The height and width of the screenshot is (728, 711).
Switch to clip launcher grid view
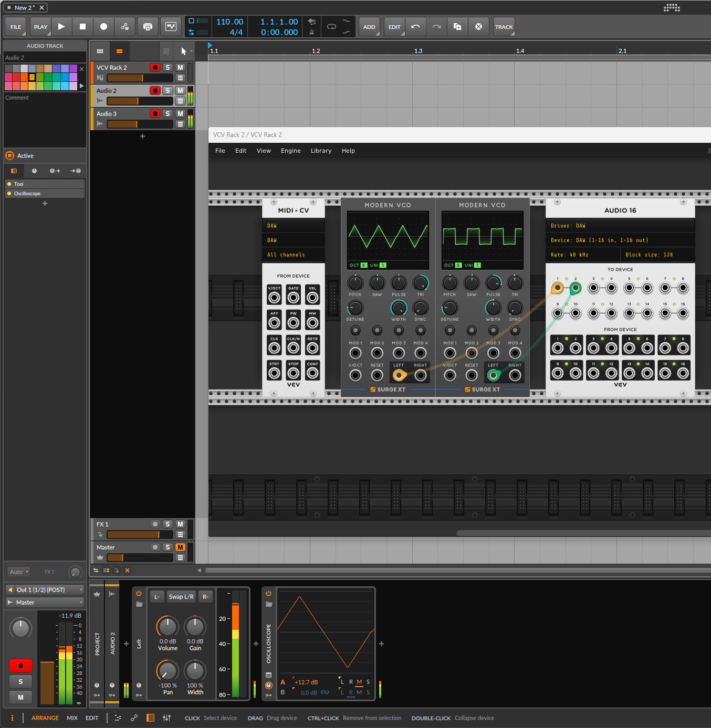[x=100, y=51]
